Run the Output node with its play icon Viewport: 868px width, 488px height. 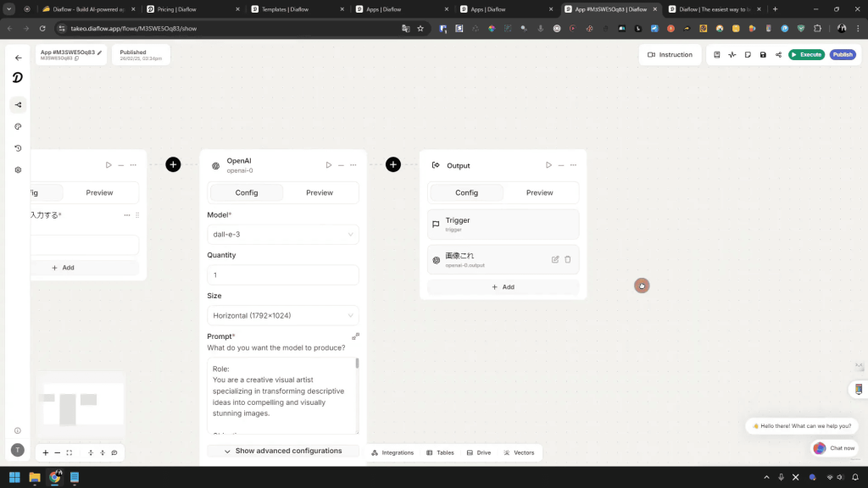point(548,165)
